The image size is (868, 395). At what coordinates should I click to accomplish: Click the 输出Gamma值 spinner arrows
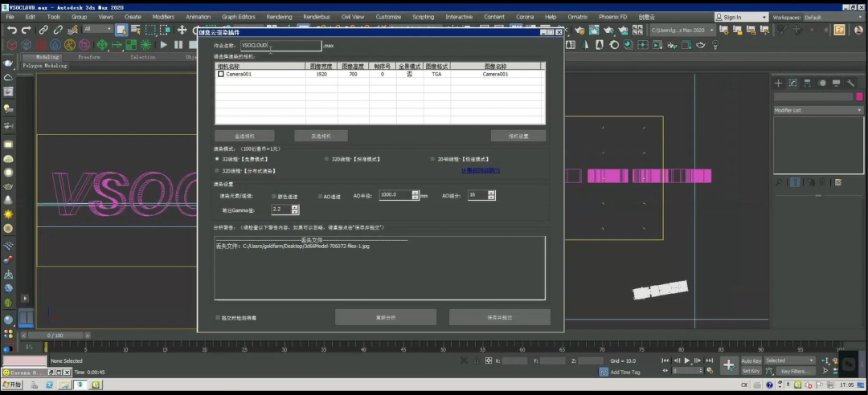(x=294, y=210)
